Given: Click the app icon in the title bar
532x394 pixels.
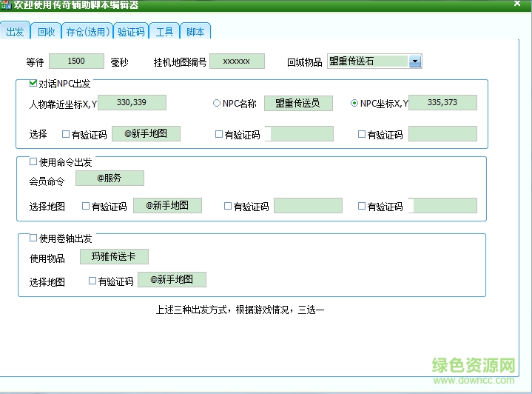Looking at the screenshot, I should tap(6, 5).
